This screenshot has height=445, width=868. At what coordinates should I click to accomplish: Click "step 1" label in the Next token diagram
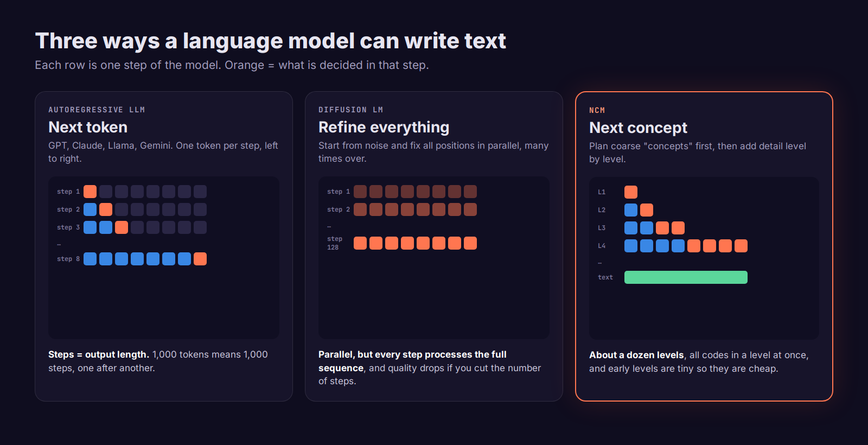click(x=68, y=192)
